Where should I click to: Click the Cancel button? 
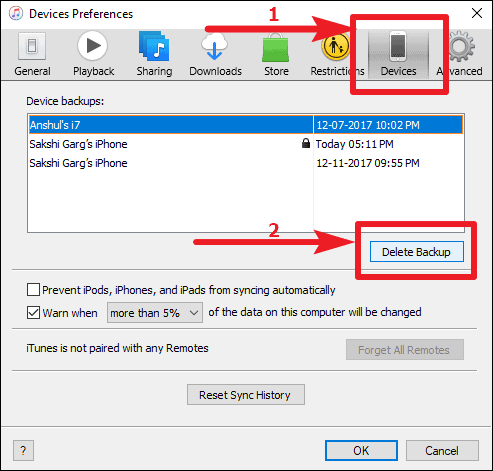[x=442, y=451]
